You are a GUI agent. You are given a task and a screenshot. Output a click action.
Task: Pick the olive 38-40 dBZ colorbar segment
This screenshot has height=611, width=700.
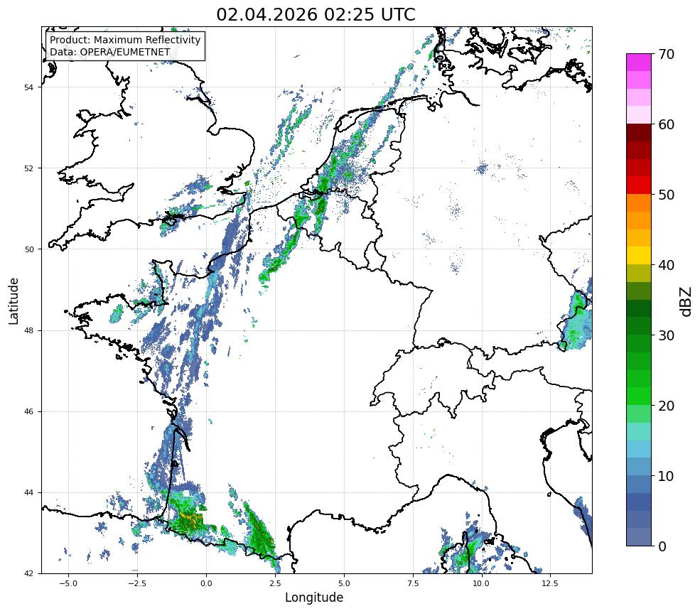(638, 274)
